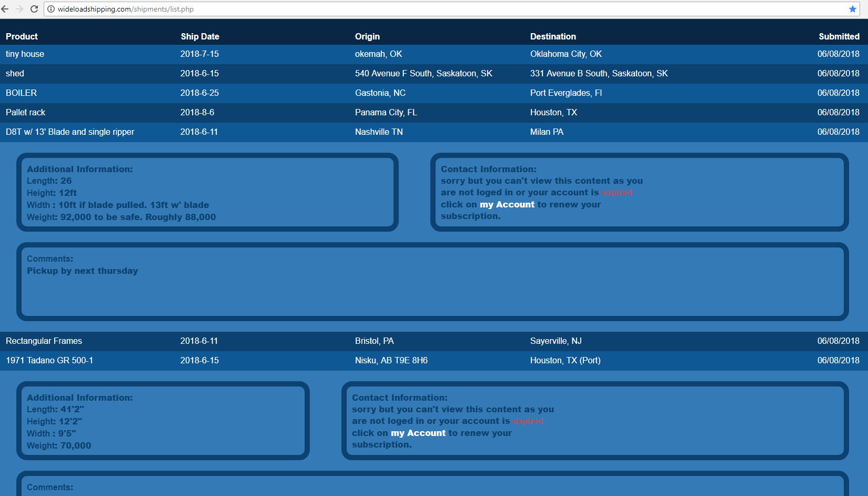Screen dimensions: 868x496
Task: Click destination 331 Avenue B South, Saskatoon
Action: pos(599,74)
